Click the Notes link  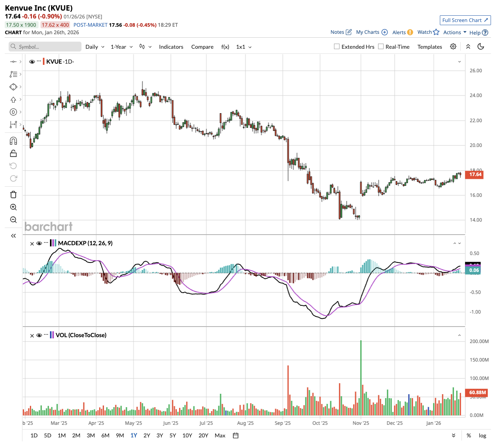337,32
